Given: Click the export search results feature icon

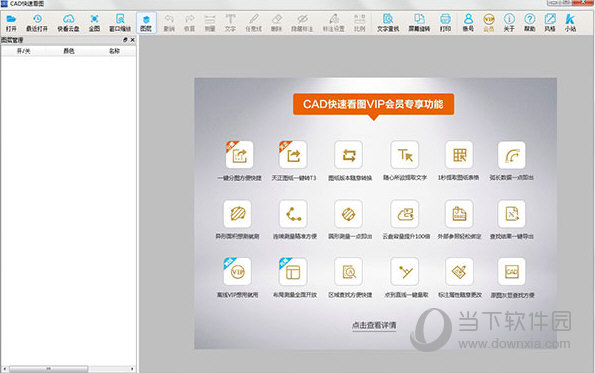Looking at the screenshot, I should click(x=512, y=214).
